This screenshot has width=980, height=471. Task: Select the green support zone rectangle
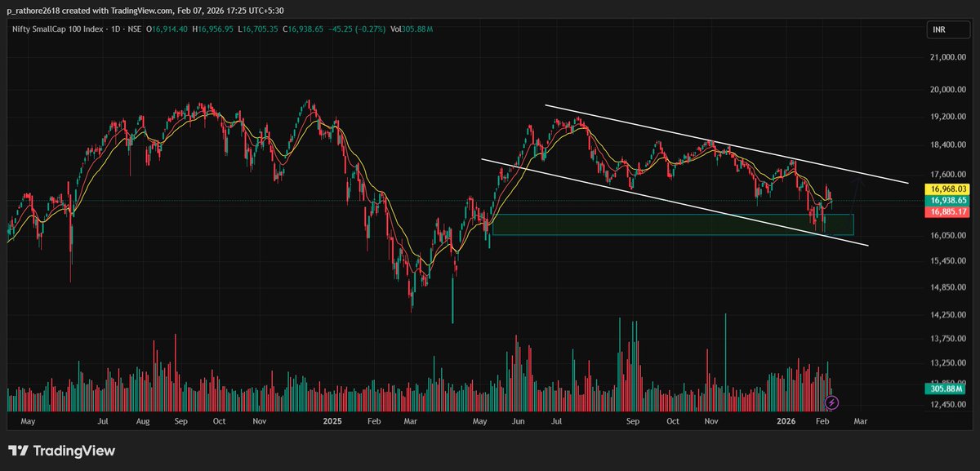click(x=673, y=224)
